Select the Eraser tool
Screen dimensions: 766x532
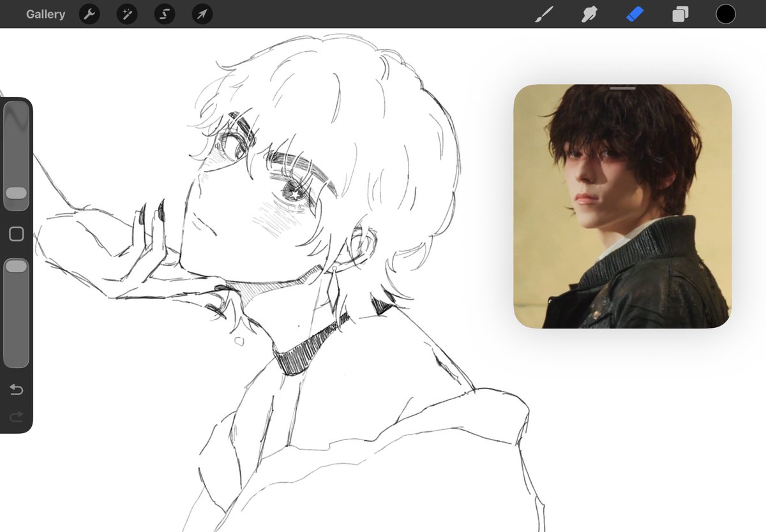tap(635, 14)
